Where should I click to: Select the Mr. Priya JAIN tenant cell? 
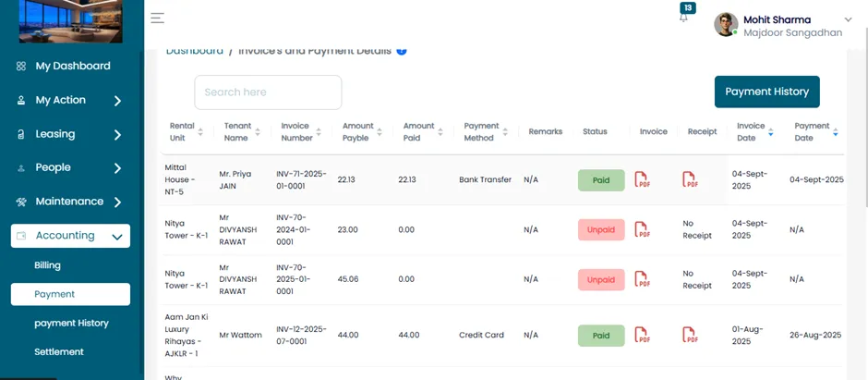coord(235,180)
